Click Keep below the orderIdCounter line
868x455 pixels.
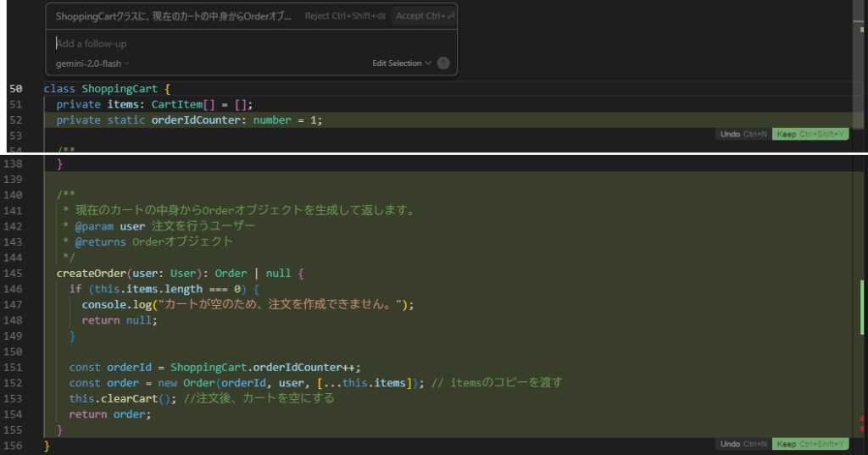click(810, 134)
